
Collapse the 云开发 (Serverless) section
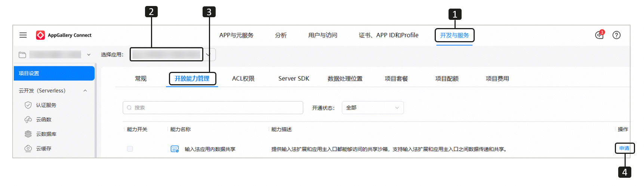[x=85, y=91]
